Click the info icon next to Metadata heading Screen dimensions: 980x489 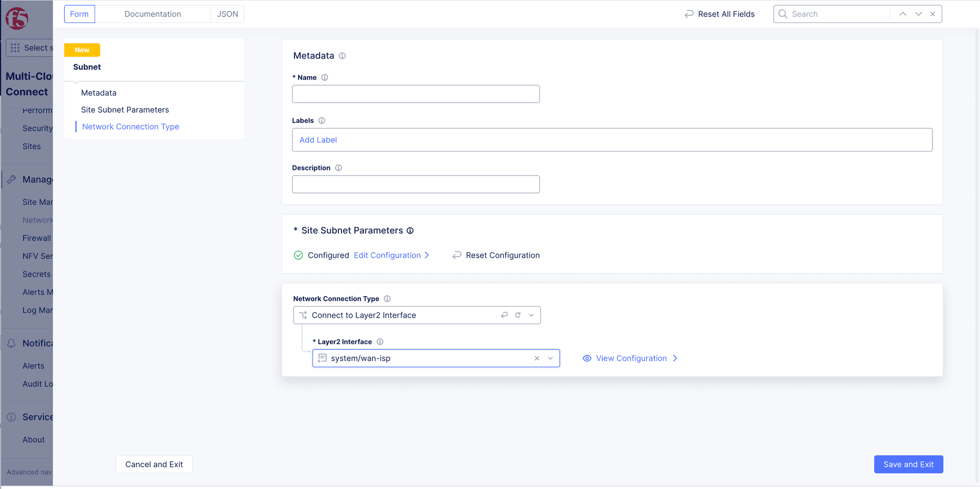click(342, 56)
